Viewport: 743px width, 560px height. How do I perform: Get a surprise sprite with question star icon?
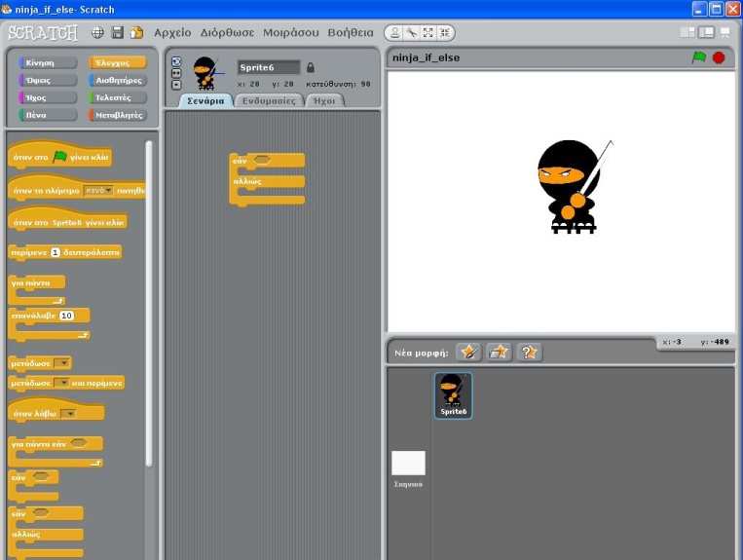(529, 352)
